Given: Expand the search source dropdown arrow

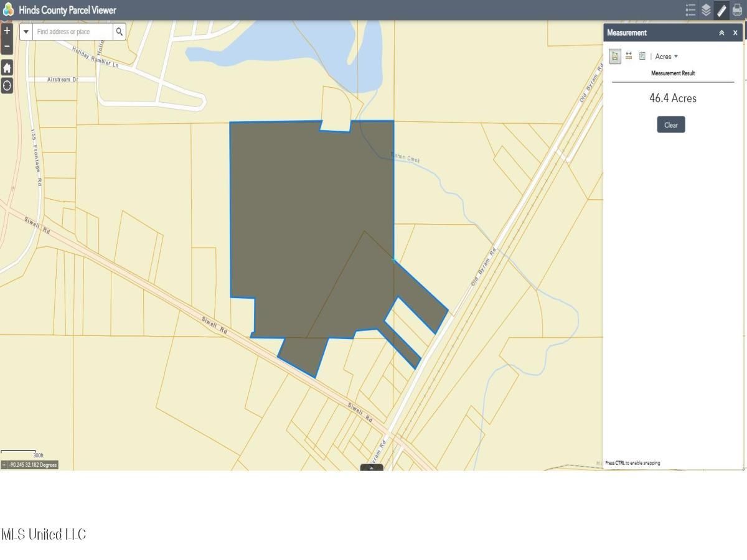Looking at the screenshot, I should (26, 32).
